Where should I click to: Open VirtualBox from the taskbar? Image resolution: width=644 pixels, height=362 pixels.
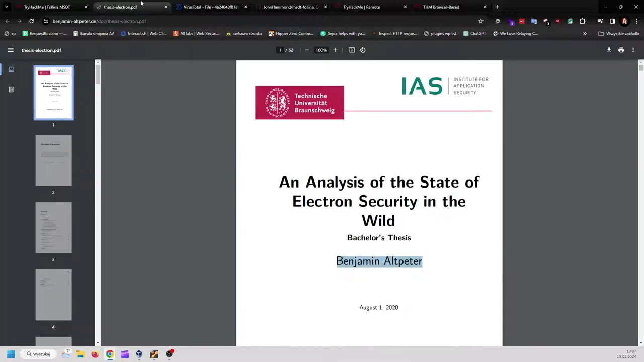pyautogui.click(x=139, y=354)
